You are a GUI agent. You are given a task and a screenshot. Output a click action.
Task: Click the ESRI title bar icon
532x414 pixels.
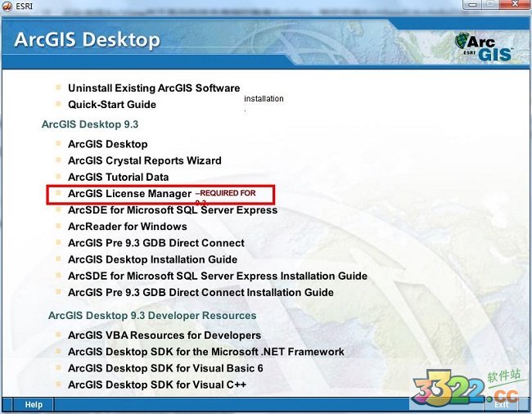(7, 6)
